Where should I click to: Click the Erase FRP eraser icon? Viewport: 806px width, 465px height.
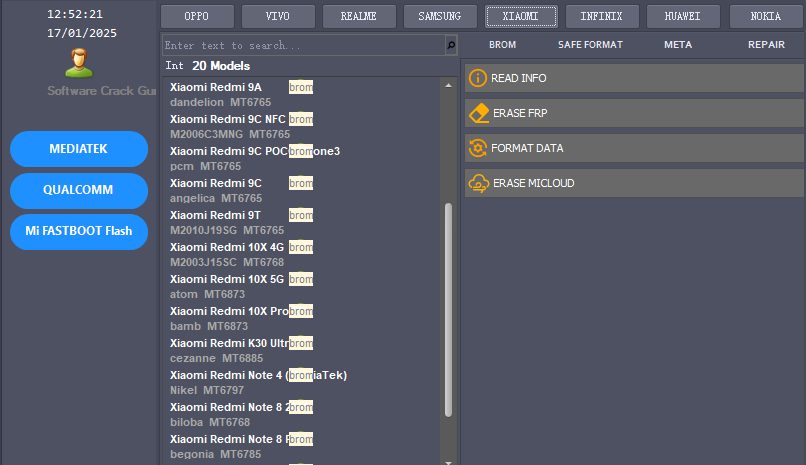[x=478, y=113]
